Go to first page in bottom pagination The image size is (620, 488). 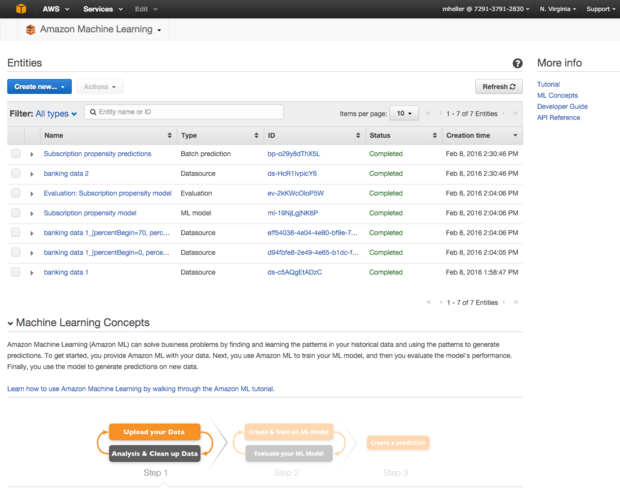click(429, 302)
